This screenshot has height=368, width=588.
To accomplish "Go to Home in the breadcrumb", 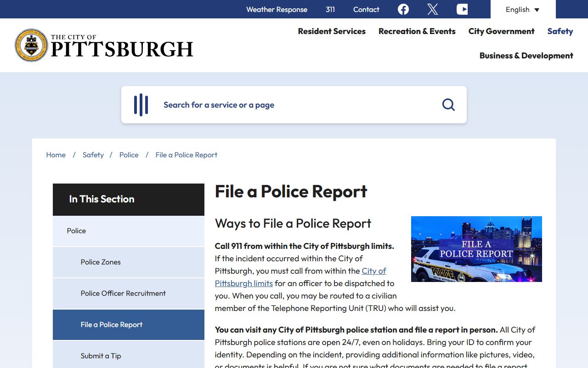I will [56, 155].
